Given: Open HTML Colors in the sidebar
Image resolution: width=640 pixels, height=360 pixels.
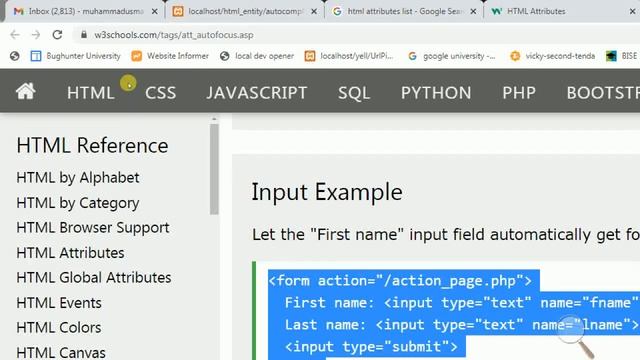Looking at the screenshot, I should [59, 328].
